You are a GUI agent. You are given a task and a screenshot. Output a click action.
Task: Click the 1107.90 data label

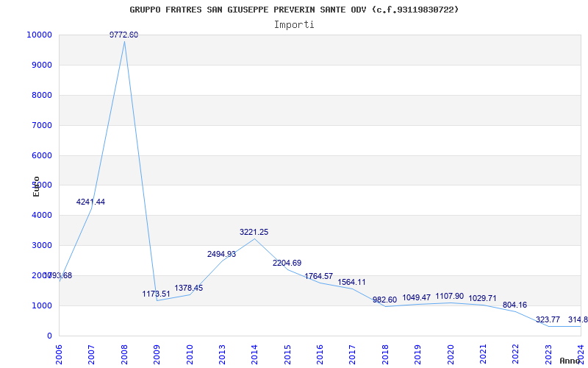click(450, 297)
